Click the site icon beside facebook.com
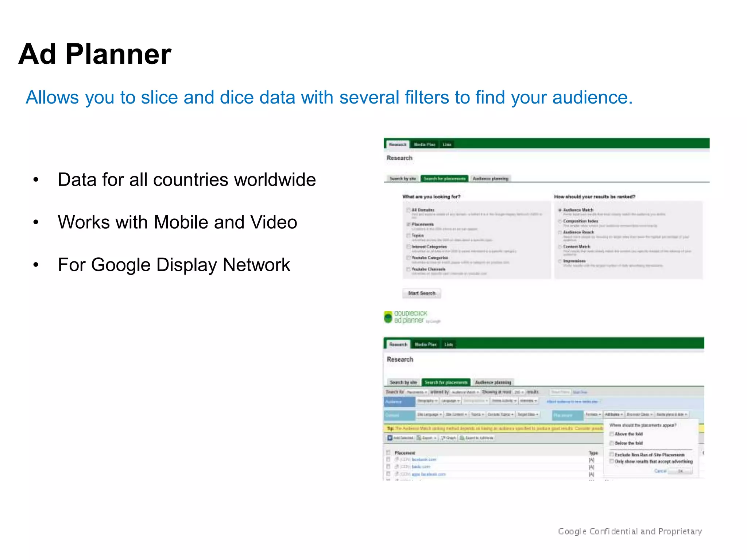The image size is (747, 560). click(x=397, y=459)
